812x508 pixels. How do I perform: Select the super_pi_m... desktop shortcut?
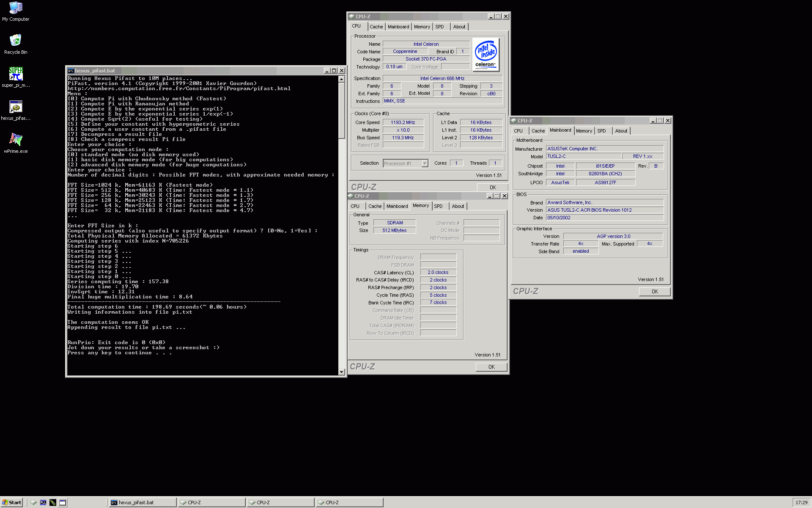(x=16, y=77)
